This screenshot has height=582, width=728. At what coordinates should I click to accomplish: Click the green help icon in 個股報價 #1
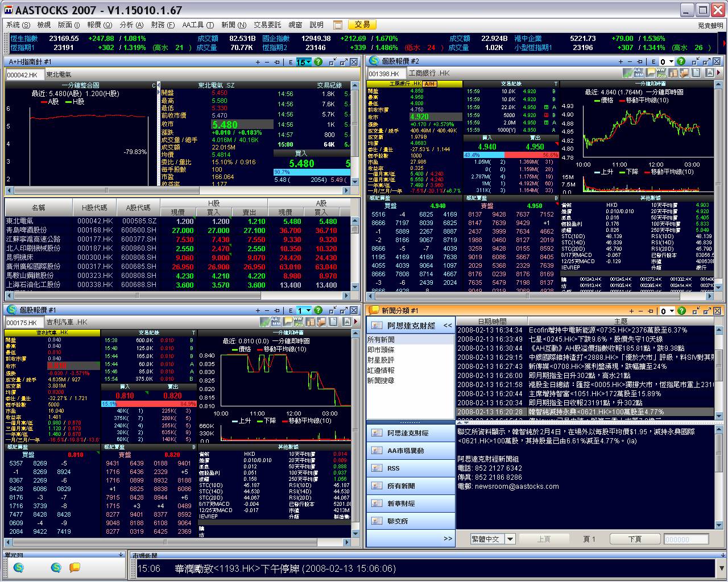click(318, 310)
